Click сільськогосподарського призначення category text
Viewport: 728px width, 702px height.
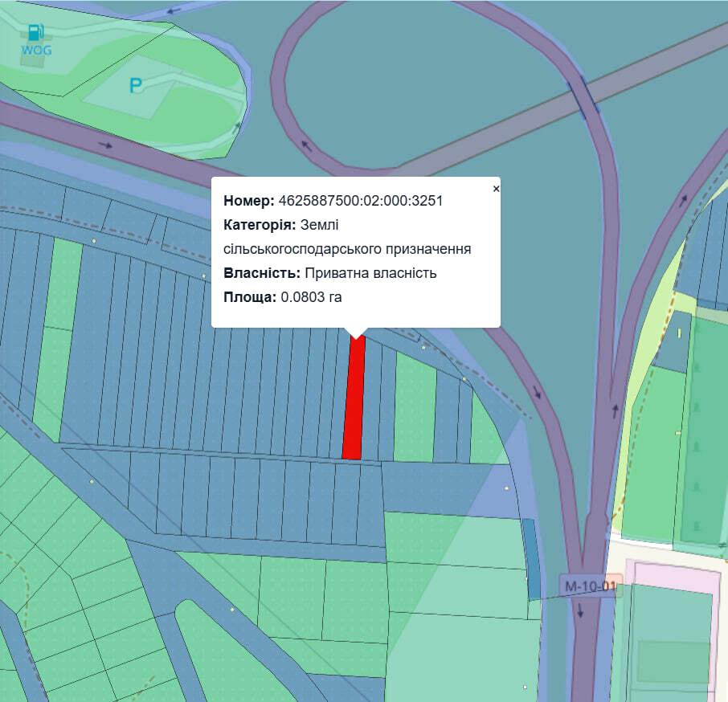tap(347, 249)
